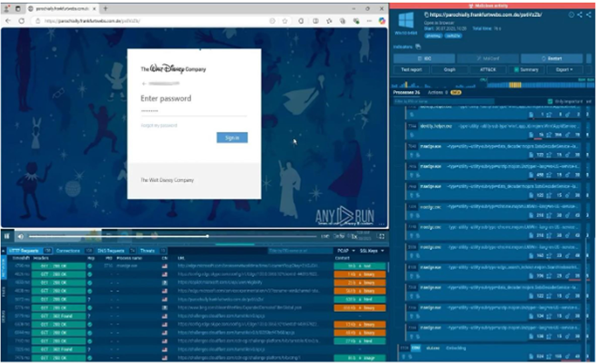Expand the video to fullscreen
Screen dimensions: 597x364
click(x=382, y=236)
